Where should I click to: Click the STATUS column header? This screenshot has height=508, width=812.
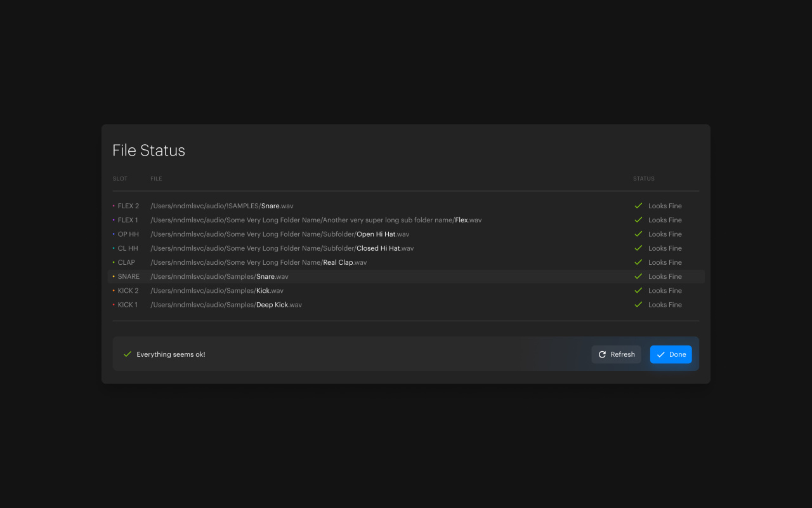(643, 179)
